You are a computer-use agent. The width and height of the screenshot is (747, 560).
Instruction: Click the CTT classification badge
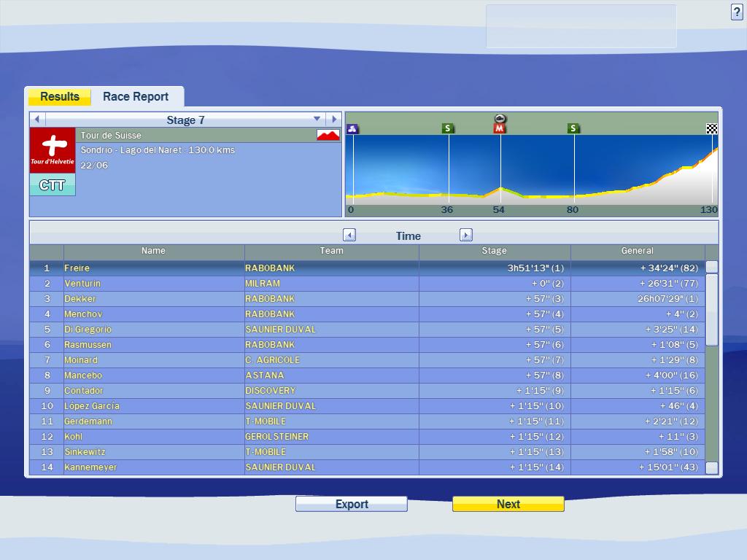coord(53,185)
